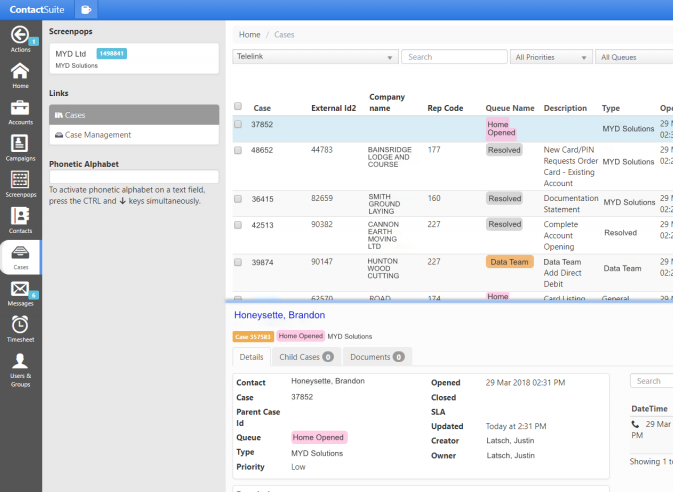Switch to the Child Cases tab
The width and height of the screenshot is (673, 492).
306,357
